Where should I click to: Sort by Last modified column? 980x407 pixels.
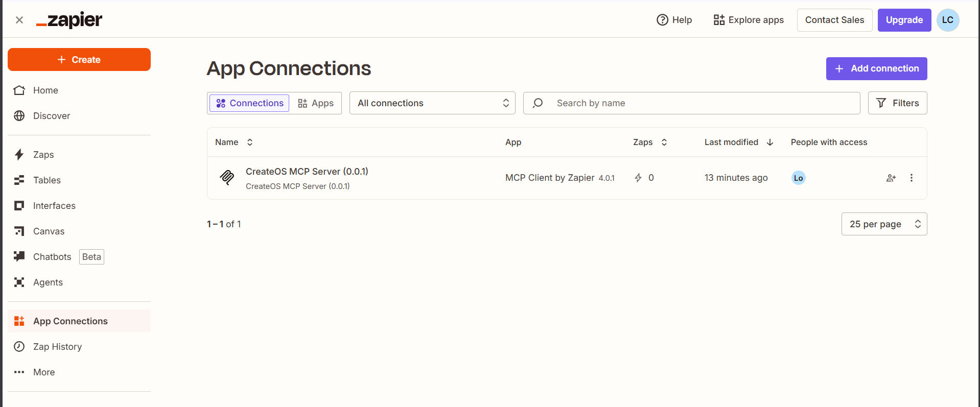pyautogui.click(x=739, y=142)
